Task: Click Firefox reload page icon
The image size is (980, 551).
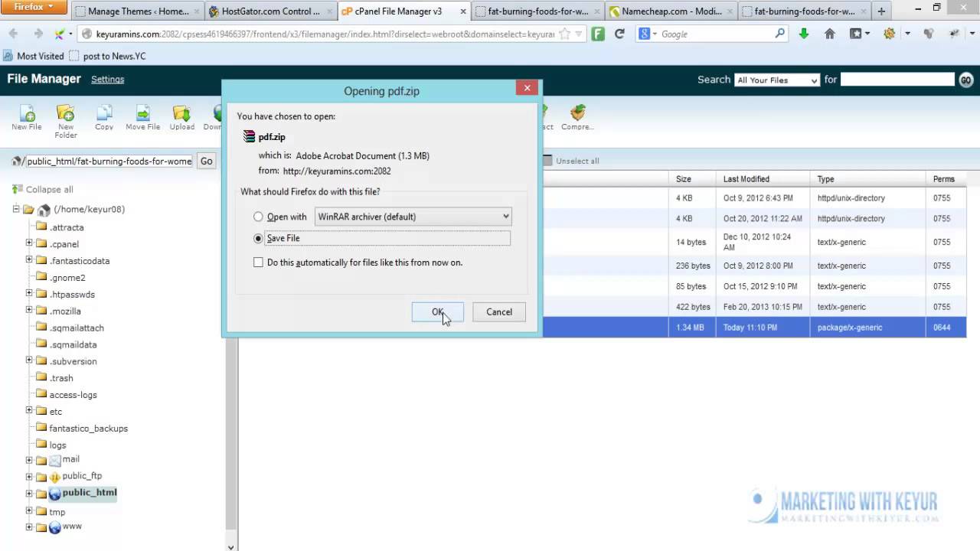Action: point(619,34)
